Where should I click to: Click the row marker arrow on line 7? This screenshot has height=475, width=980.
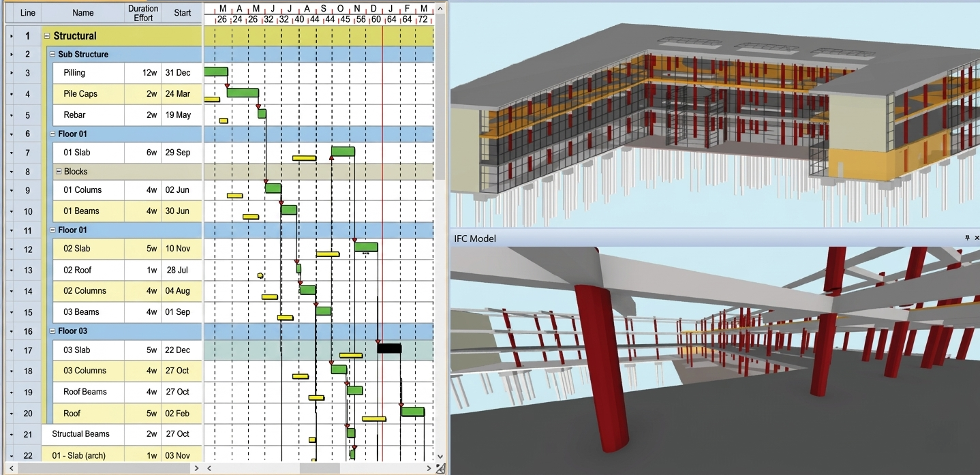[12, 153]
